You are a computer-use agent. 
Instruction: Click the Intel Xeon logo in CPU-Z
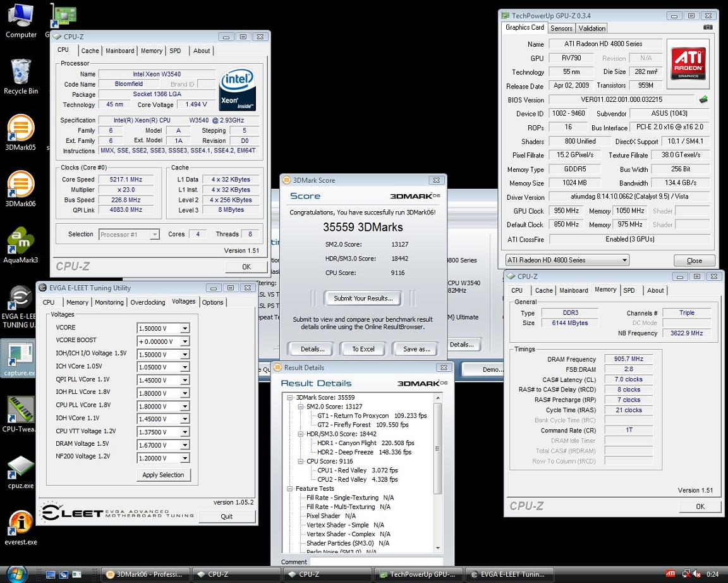(x=237, y=90)
